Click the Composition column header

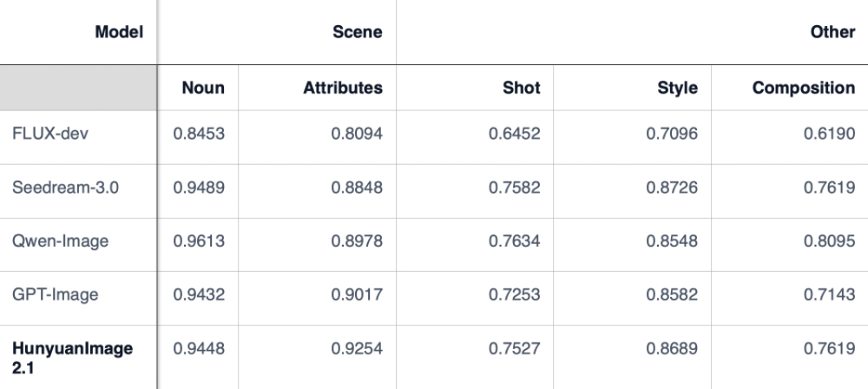point(803,88)
